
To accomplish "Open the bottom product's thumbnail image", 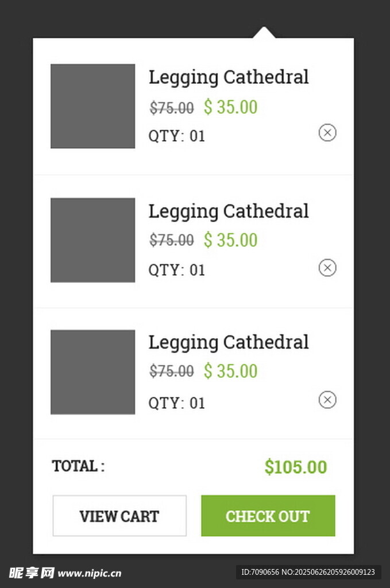I will [x=93, y=372].
